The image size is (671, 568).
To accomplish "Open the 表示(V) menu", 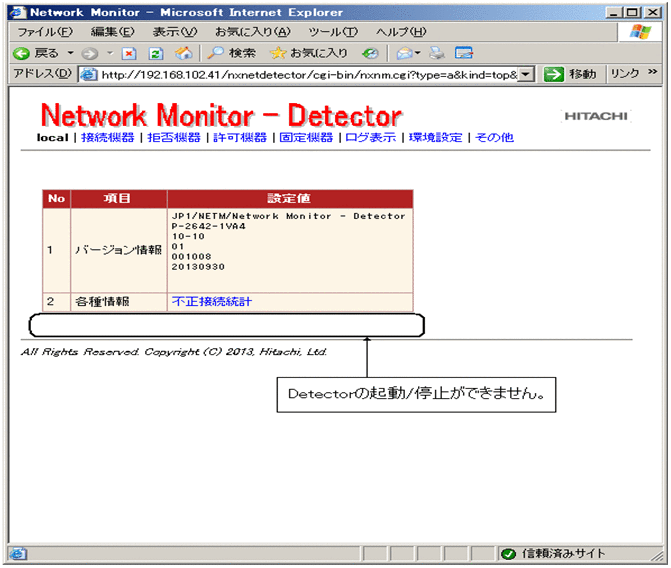I will coord(175,32).
